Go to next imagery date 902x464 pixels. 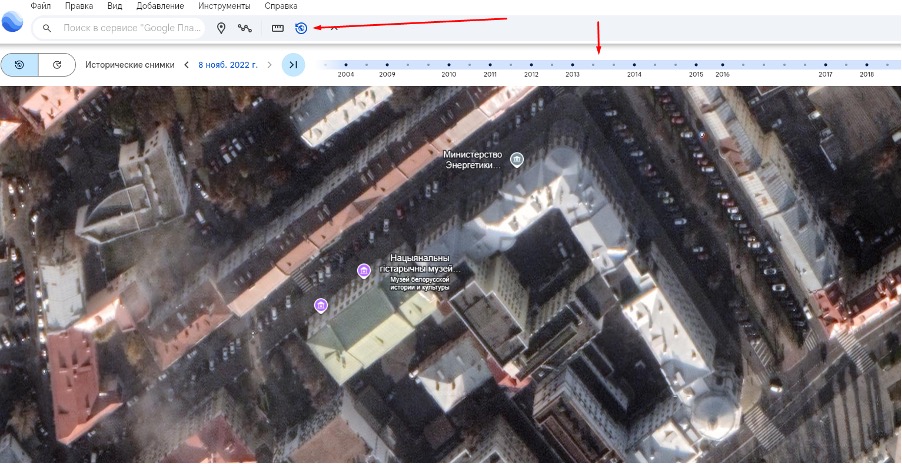point(269,65)
